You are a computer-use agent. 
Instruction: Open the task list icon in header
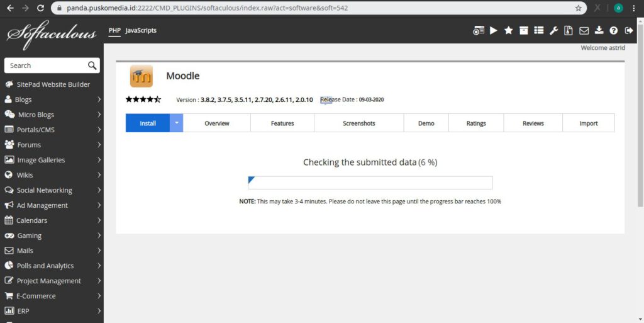(x=539, y=30)
